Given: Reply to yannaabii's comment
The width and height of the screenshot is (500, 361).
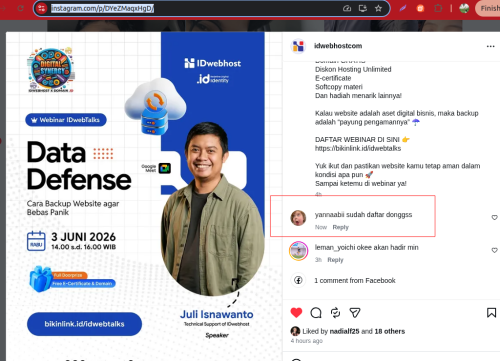Looking at the screenshot, I should tap(340, 227).
